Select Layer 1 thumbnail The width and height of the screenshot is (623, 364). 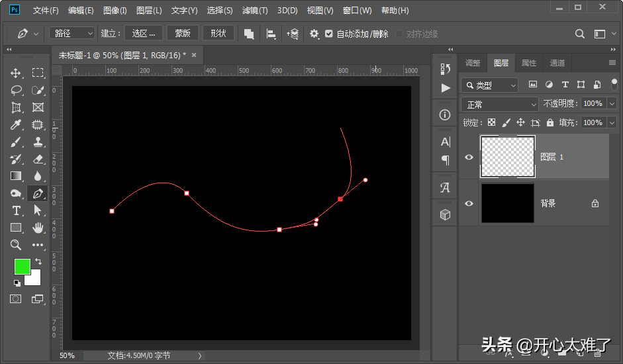tap(508, 157)
